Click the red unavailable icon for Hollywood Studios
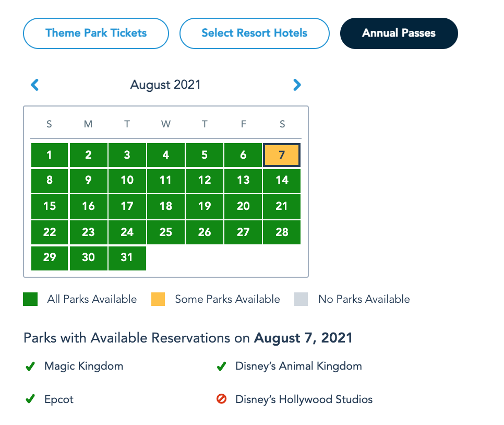The image size is (504, 425). click(221, 400)
